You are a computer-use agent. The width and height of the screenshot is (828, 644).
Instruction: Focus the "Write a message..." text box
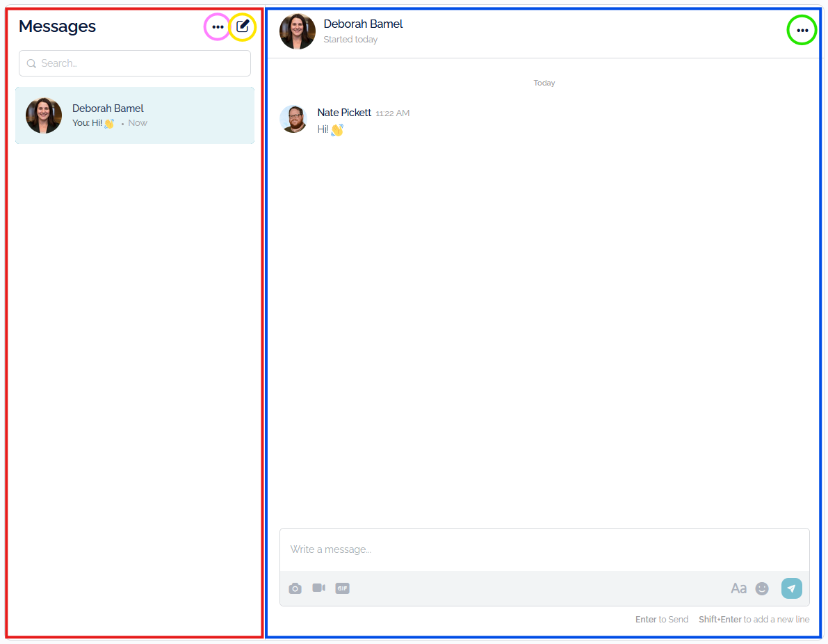(544, 549)
